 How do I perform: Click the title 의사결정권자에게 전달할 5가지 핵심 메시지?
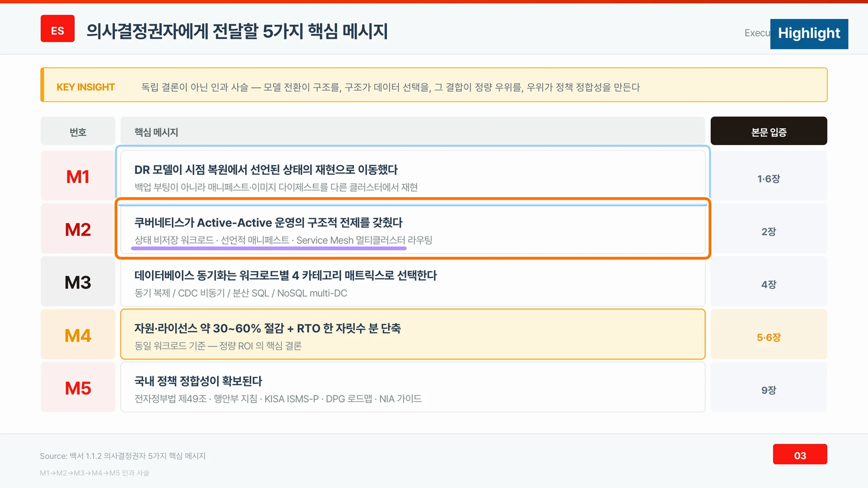point(237,31)
